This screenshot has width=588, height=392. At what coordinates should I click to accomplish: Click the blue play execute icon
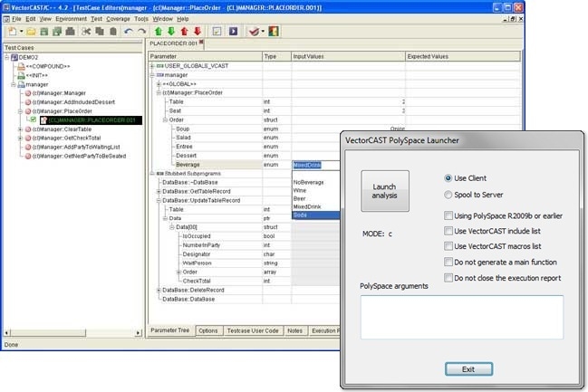[x=233, y=32]
